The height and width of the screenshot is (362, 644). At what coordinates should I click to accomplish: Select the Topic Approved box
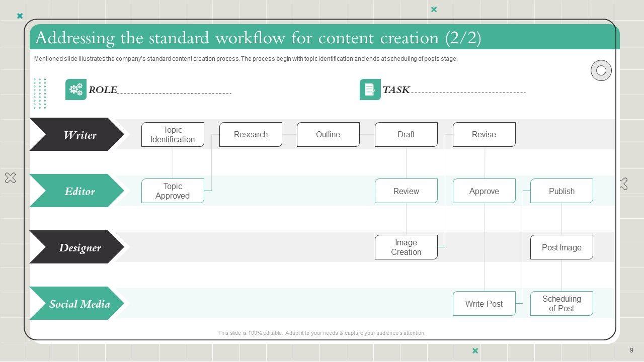173,191
